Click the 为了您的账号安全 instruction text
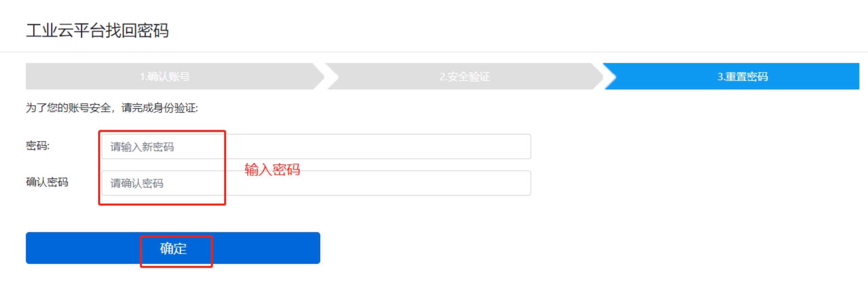Image resolution: width=868 pixels, height=305 pixels. pos(112,108)
